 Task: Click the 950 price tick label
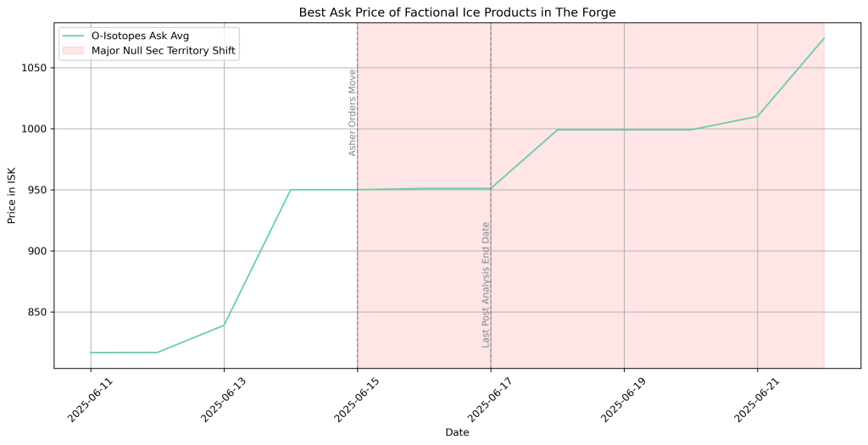pos(38,190)
